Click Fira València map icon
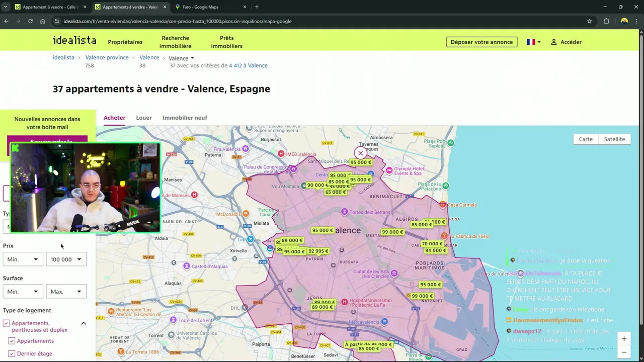This screenshot has width=644, height=362. [x=245, y=149]
